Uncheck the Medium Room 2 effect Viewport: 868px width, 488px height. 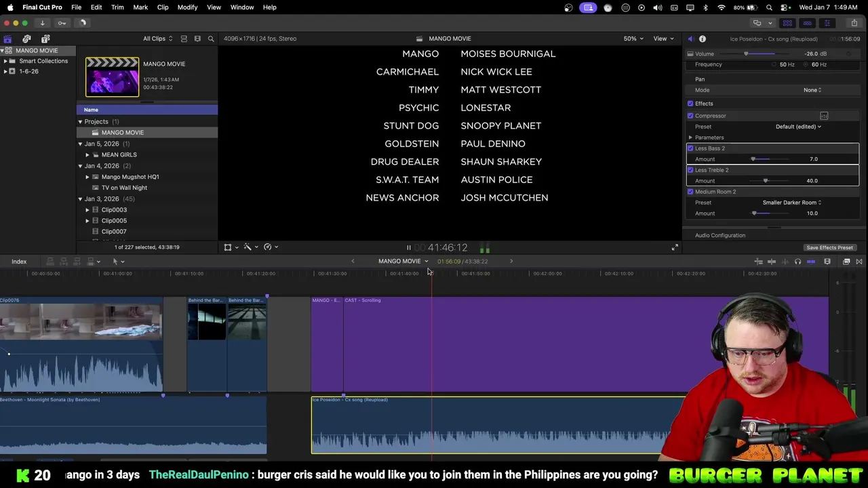tap(690, 192)
